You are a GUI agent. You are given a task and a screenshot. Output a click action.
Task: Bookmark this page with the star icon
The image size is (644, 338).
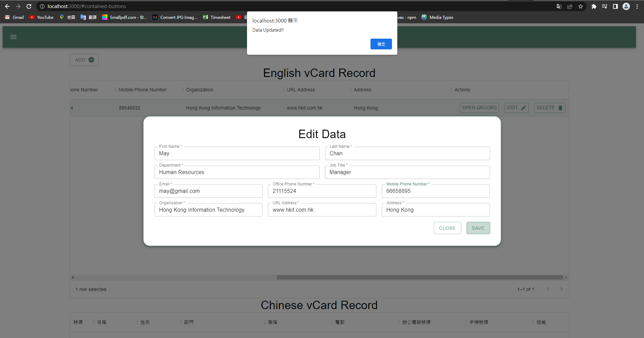tap(581, 6)
